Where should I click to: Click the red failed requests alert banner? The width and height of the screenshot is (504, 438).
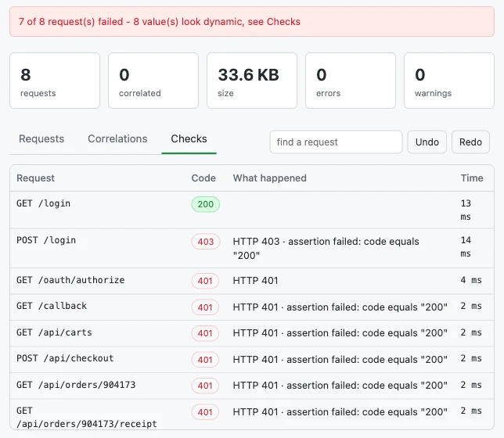252,22
